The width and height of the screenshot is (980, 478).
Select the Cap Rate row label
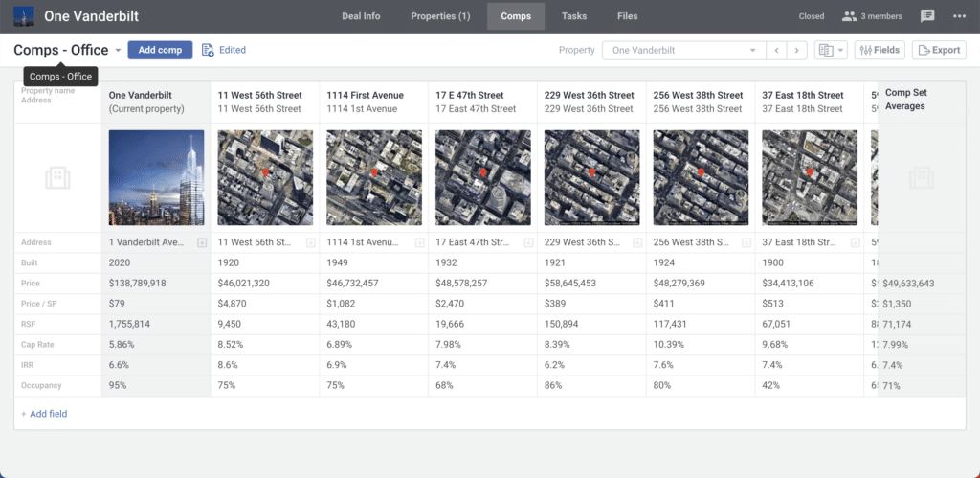pos(36,345)
